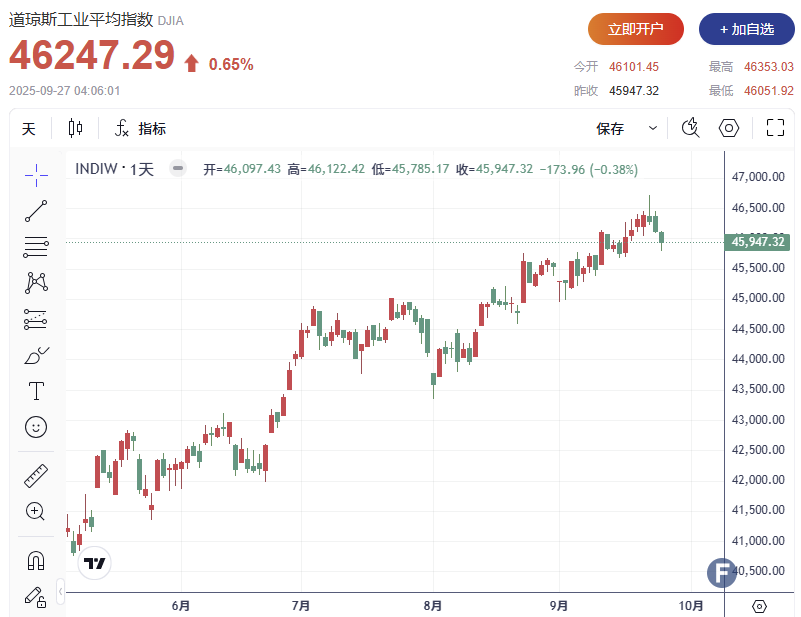Open the candlestick chart style selector
801x617 pixels.
pyautogui.click(x=75, y=128)
